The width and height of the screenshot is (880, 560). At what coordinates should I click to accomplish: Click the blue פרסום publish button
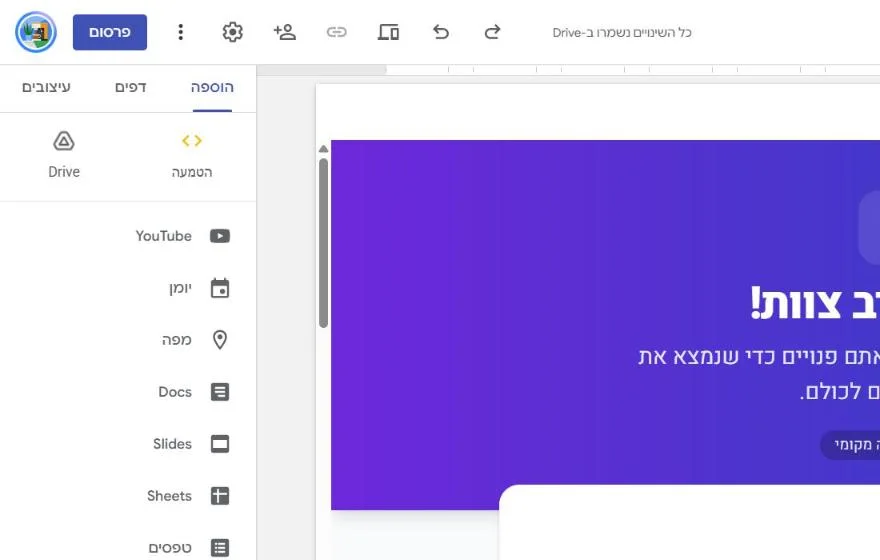tap(110, 32)
